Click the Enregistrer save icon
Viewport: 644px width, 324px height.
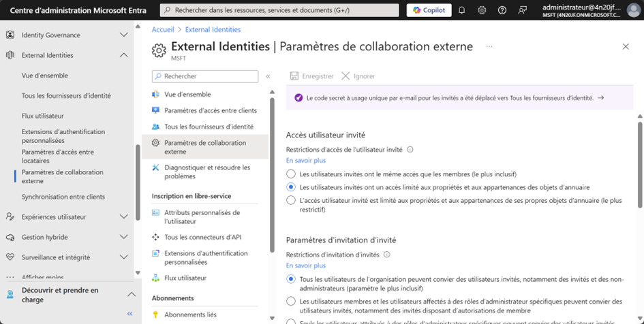294,76
